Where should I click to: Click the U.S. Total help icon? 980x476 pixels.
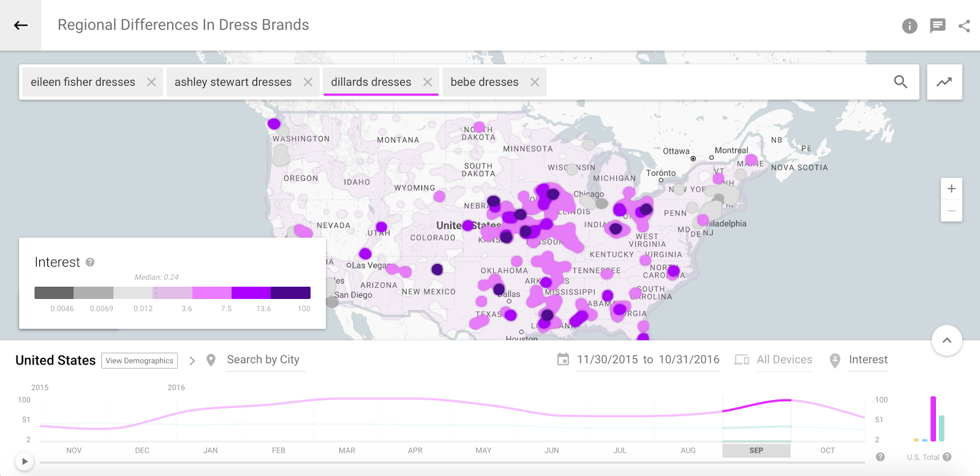pyautogui.click(x=947, y=457)
